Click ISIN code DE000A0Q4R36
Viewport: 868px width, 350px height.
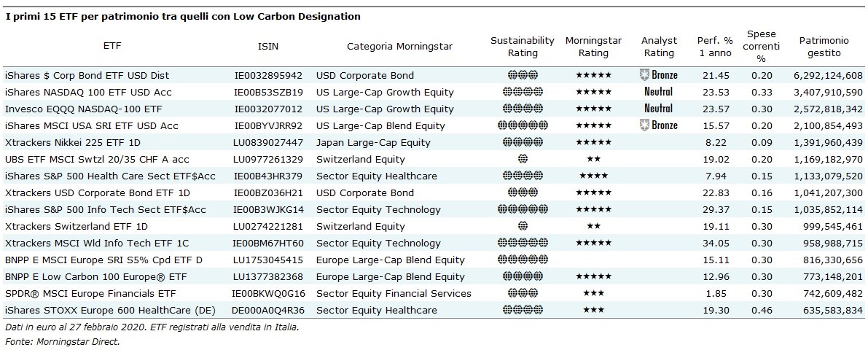pyautogui.click(x=268, y=310)
